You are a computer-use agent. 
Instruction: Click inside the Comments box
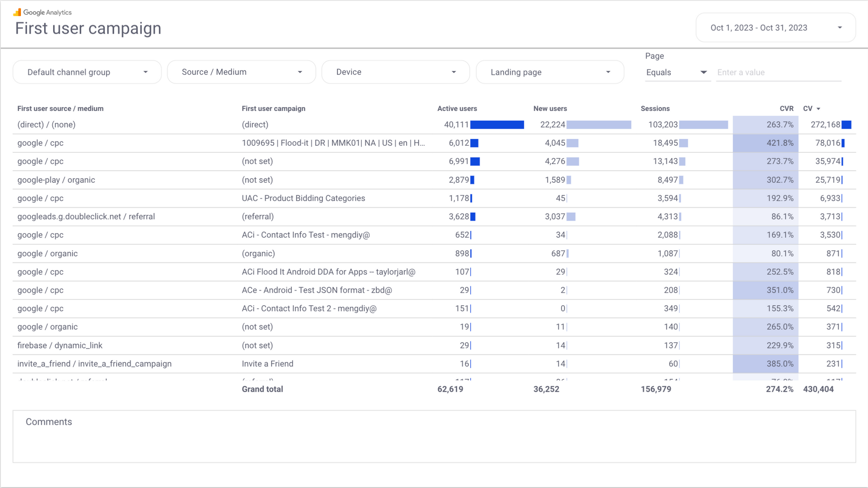click(x=434, y=441)
